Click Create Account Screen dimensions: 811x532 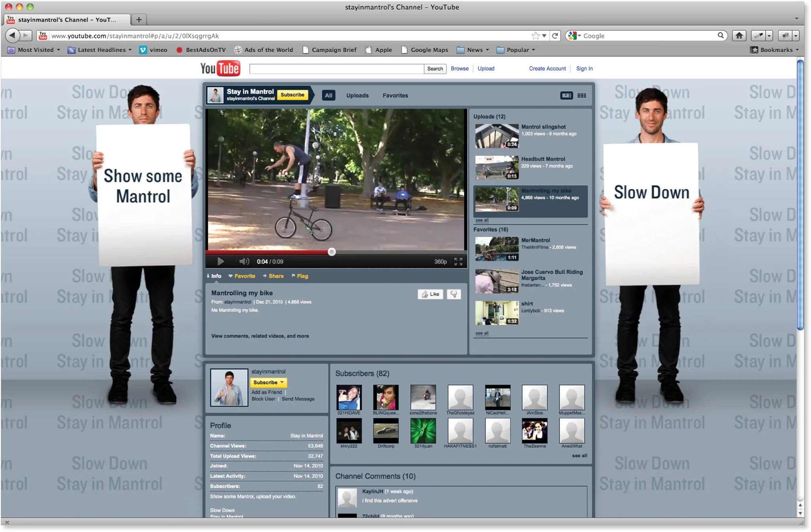(x=547, y=68)
